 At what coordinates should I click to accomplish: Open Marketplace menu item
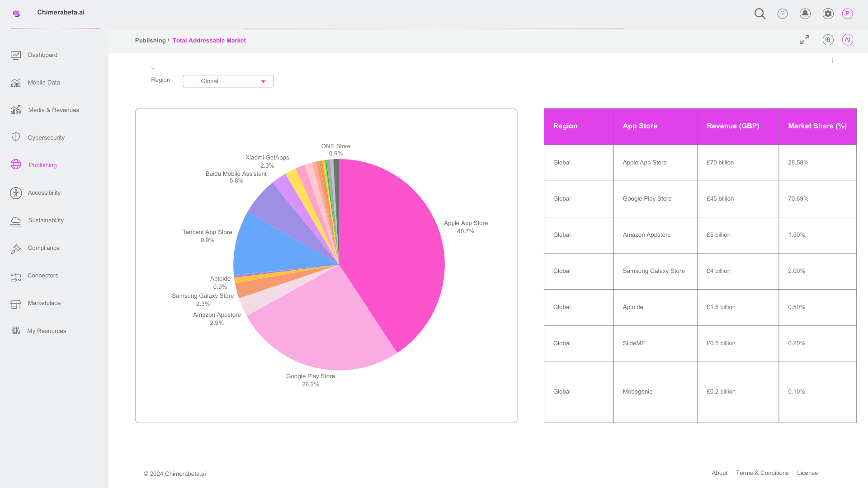(x=44, y=303)
